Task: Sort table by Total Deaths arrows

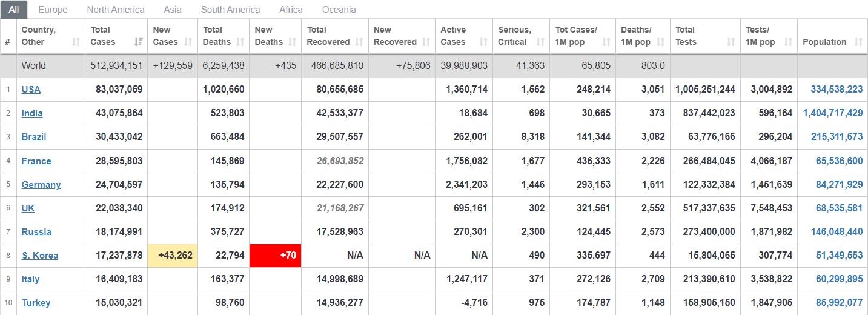Action: (240, 42)
